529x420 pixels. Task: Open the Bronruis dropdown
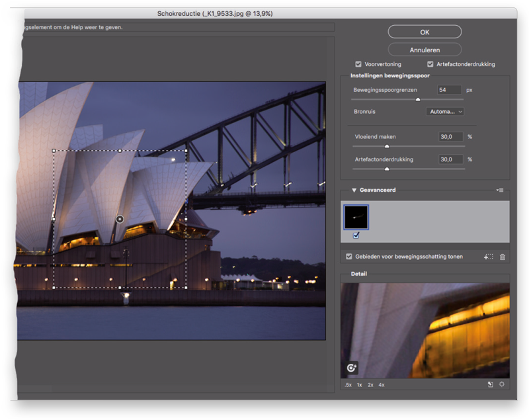tap(445, 112)
